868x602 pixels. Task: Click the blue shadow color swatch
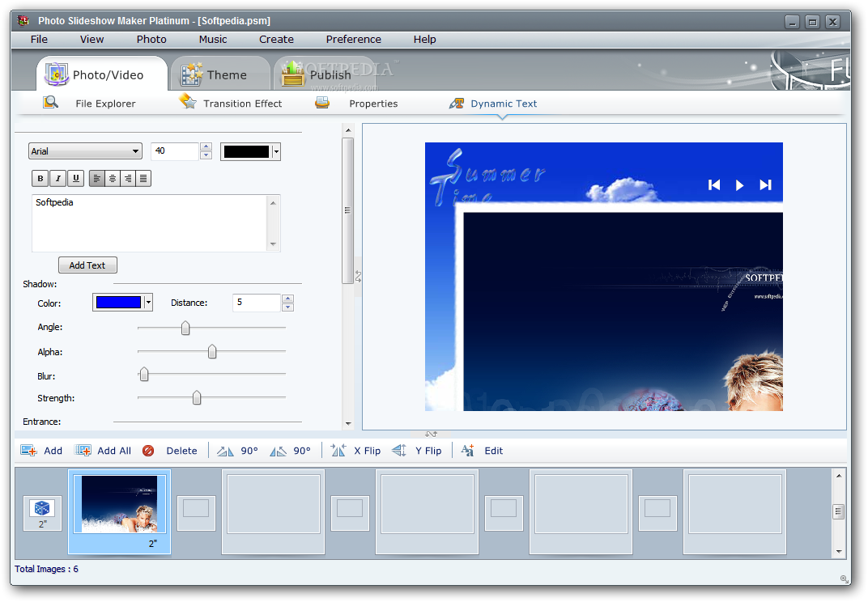pos(118,302)
